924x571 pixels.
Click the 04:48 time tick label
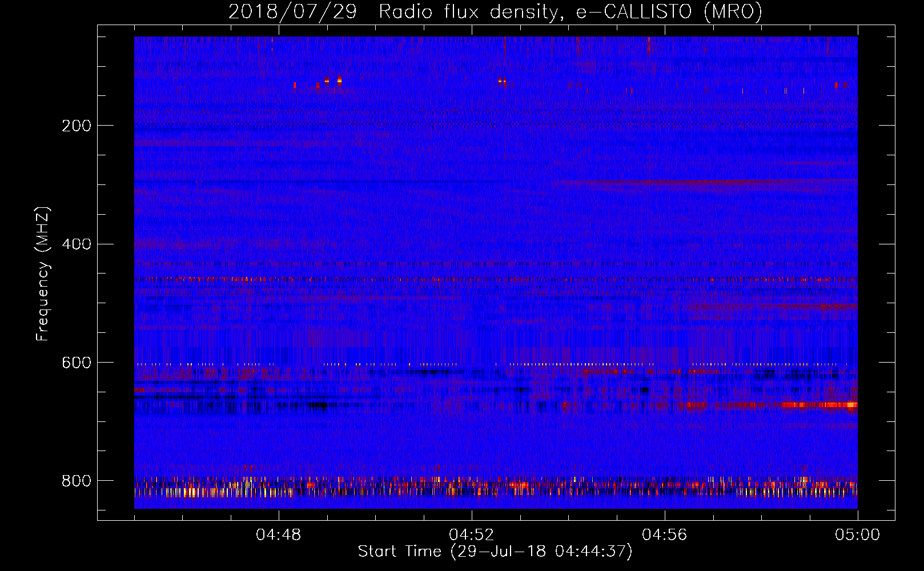coord(279,535)
